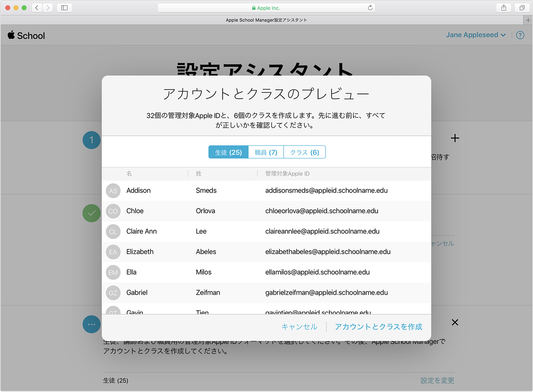Click claireannlee@appleid.schoolname.edu
The width and height of the screenshot is (533, 392).
(322, 231)
